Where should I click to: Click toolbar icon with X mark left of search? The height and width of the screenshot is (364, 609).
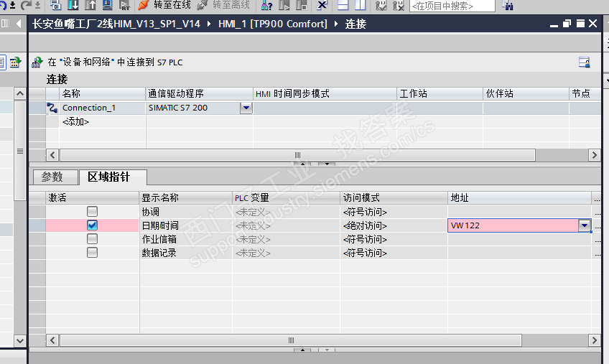pyautogui.click(x=398, y=5)
